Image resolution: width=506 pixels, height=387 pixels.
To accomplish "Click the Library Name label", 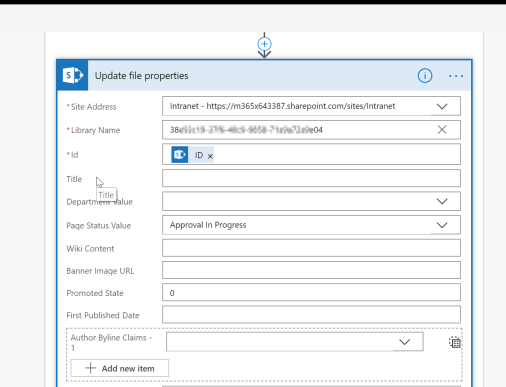I will tap(95, 130).
